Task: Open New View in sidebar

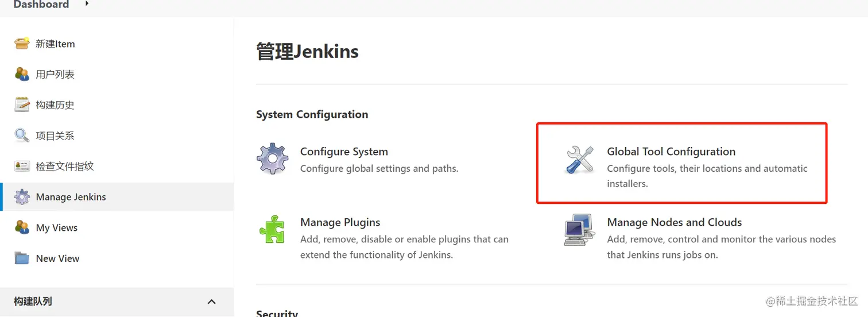Action: [57, 258]
